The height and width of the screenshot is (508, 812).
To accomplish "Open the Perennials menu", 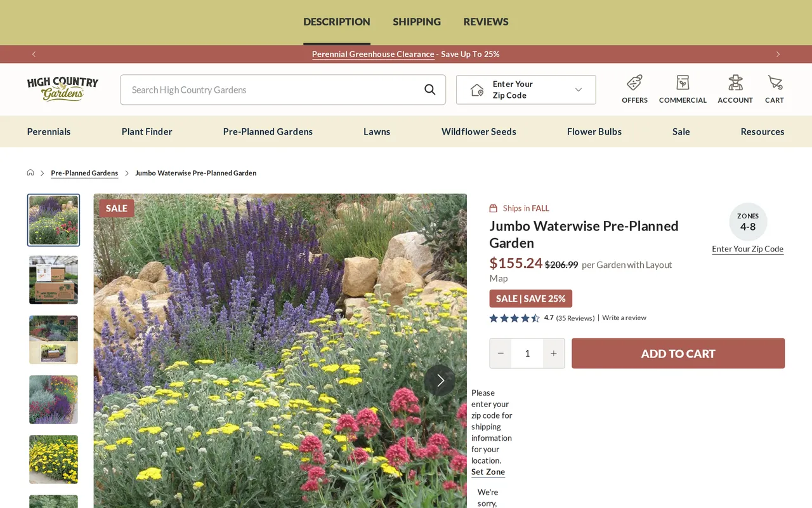I will click(49, 131).
